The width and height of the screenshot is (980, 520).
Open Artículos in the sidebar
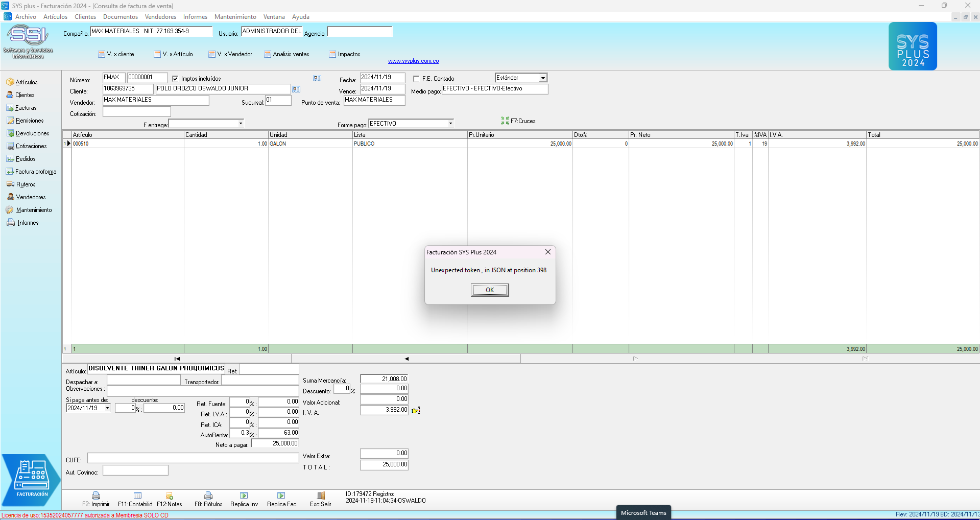point(22,82)
